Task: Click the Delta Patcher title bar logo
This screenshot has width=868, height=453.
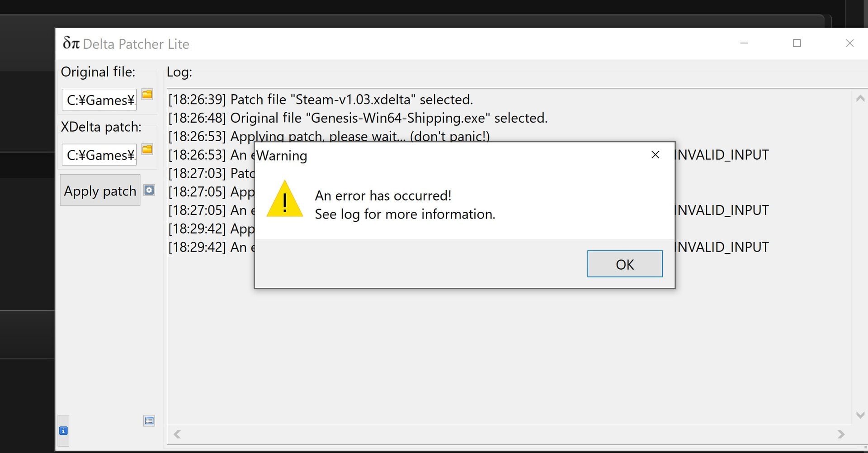Action: 71,43
